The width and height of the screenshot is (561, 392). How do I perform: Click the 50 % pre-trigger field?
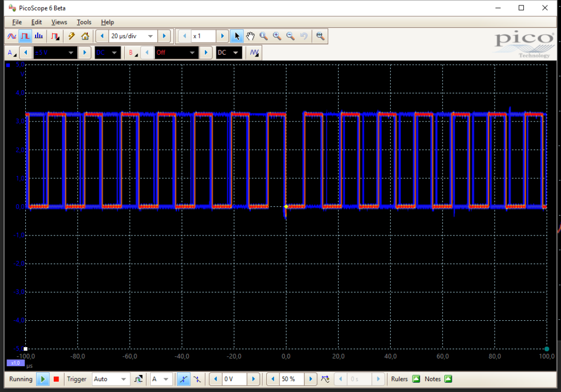pos(292,379)
